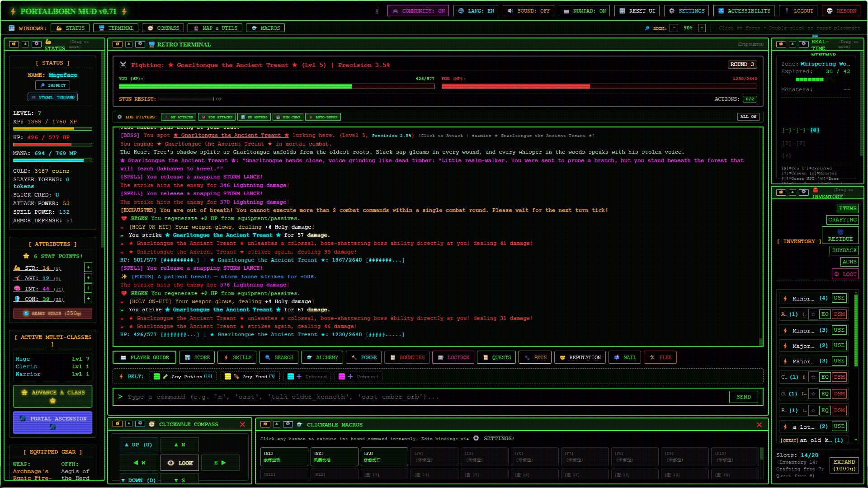
Task: Open Mail from the action bar
Action: point(625,357)
